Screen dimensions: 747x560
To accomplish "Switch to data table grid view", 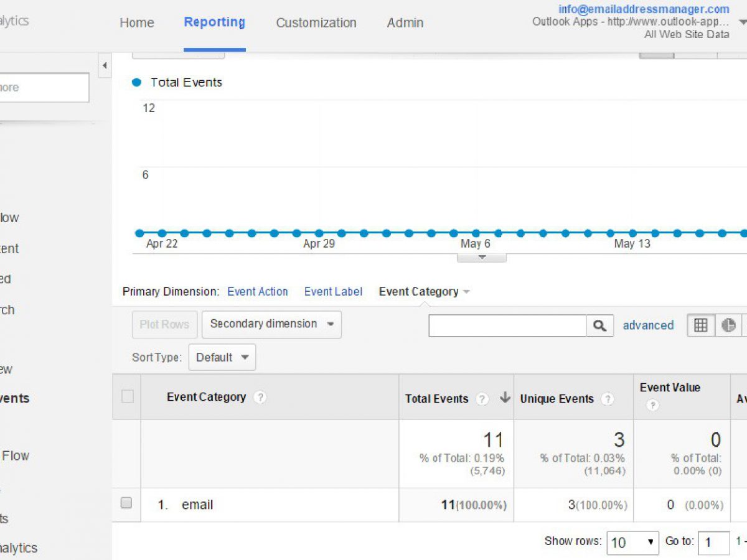I will click(701, 325).
